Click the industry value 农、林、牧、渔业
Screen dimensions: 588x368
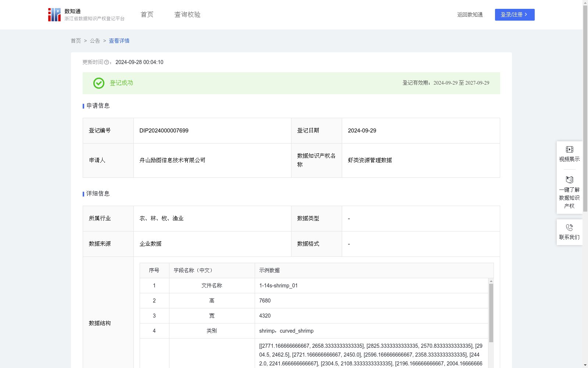pos(161,219)
